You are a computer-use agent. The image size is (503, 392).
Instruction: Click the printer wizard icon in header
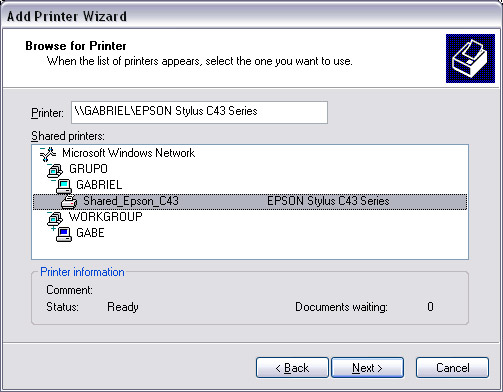(470, 58)
